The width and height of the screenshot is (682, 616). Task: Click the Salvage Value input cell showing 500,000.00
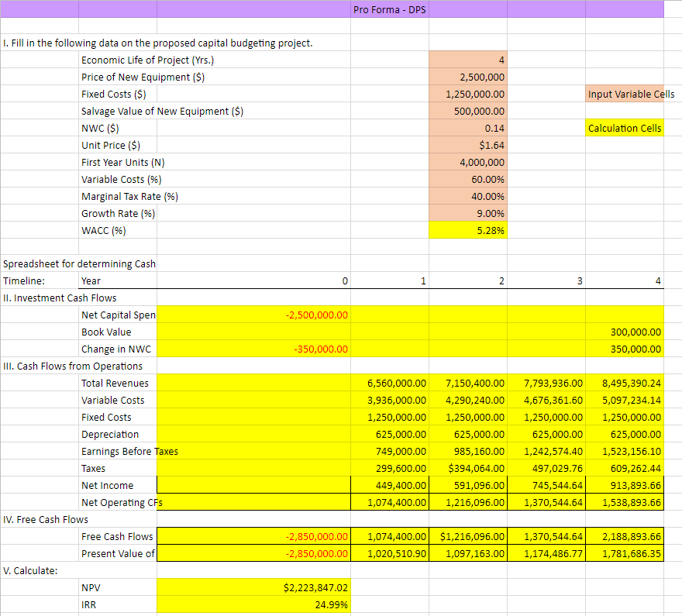point(468,112)
